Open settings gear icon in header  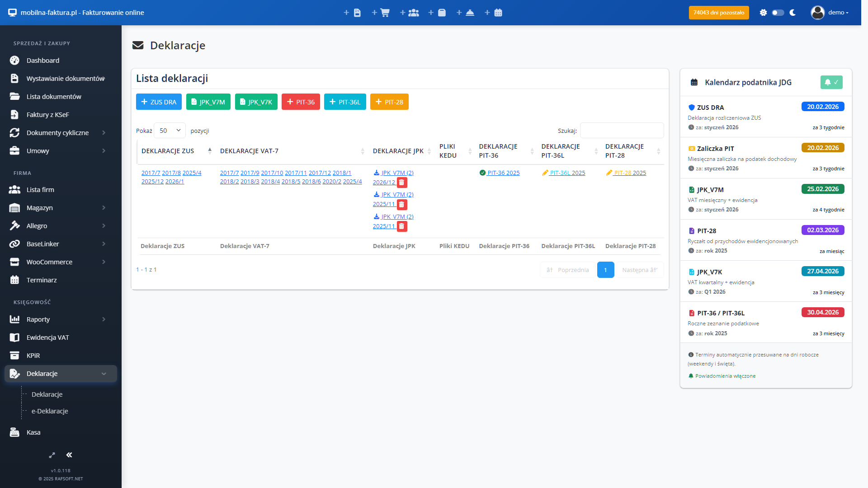point(763,13)
